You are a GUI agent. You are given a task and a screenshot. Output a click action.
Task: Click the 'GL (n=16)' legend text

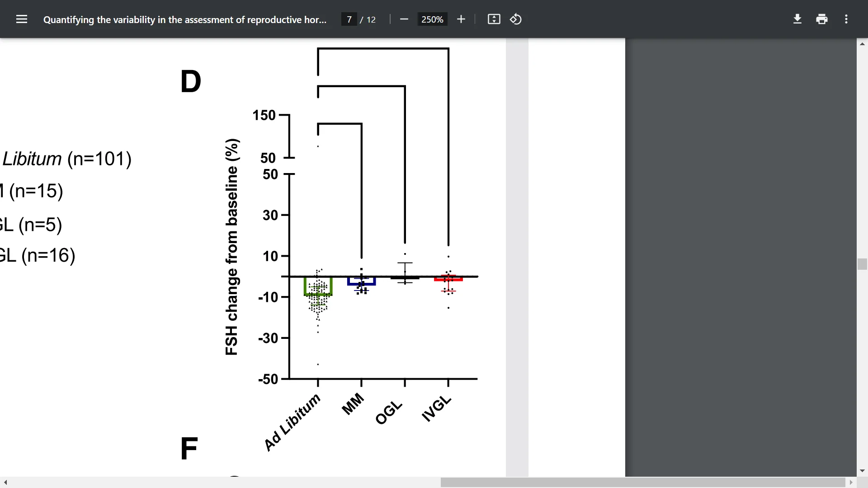tap(37, 255)
